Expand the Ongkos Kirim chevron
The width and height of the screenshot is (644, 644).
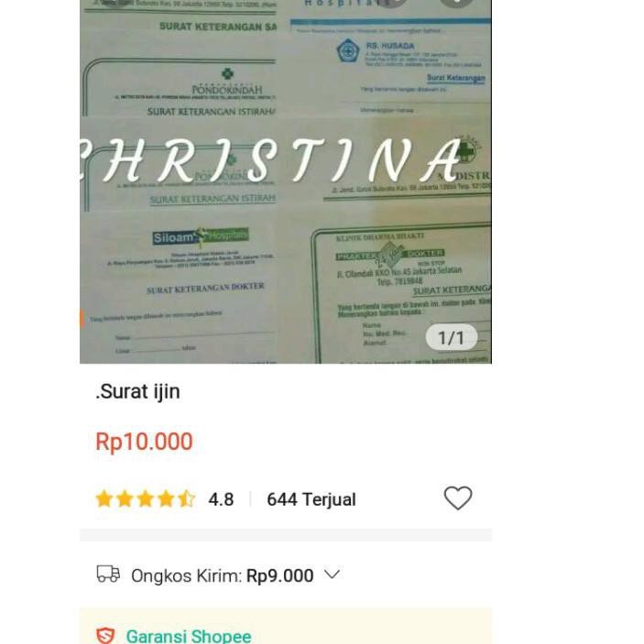click(x=332, y=573)
